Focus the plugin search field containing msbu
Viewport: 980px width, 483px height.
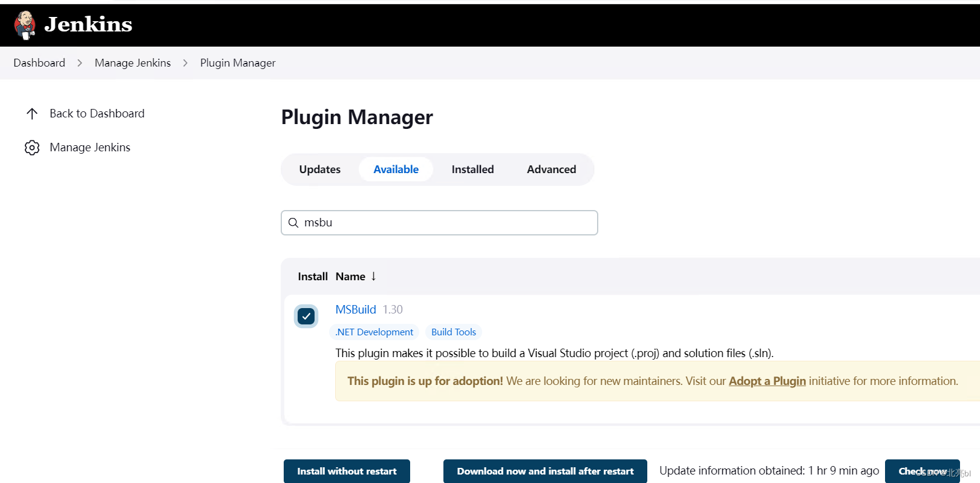439,223
